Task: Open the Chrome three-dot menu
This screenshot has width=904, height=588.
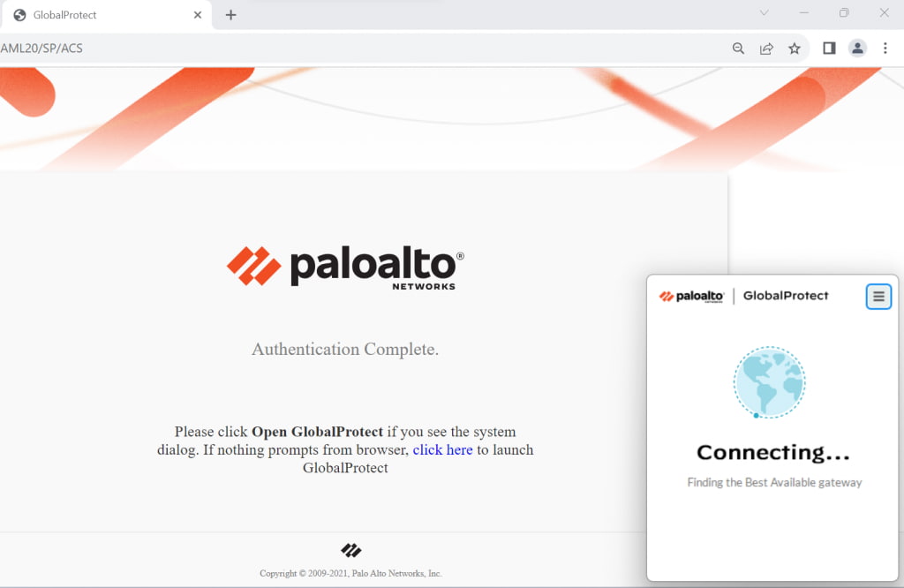Action: (x=885, y=49)
